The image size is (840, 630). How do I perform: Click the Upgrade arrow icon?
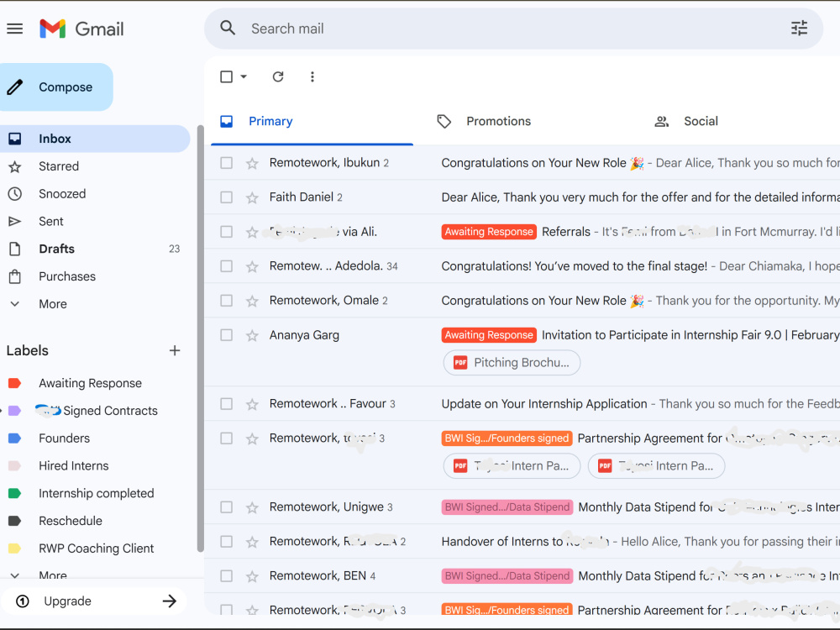[170, 601]
